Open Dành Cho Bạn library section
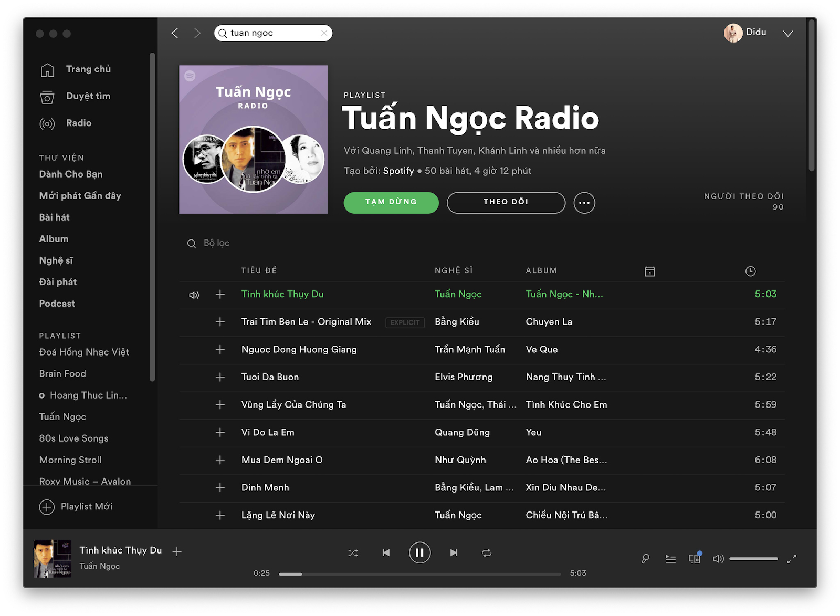Screen dimensions: 840x616 (71, 174)
